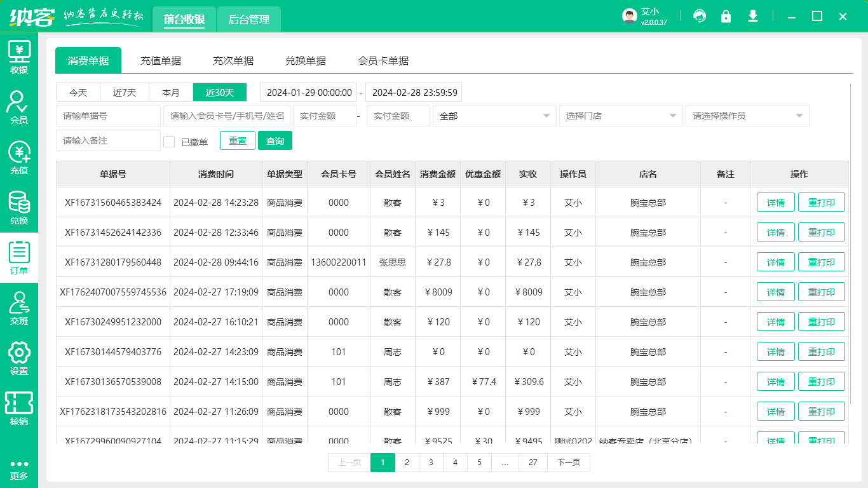
Task: Expand the 全部 document type dropdown
Action: click(x=494, y=116)
